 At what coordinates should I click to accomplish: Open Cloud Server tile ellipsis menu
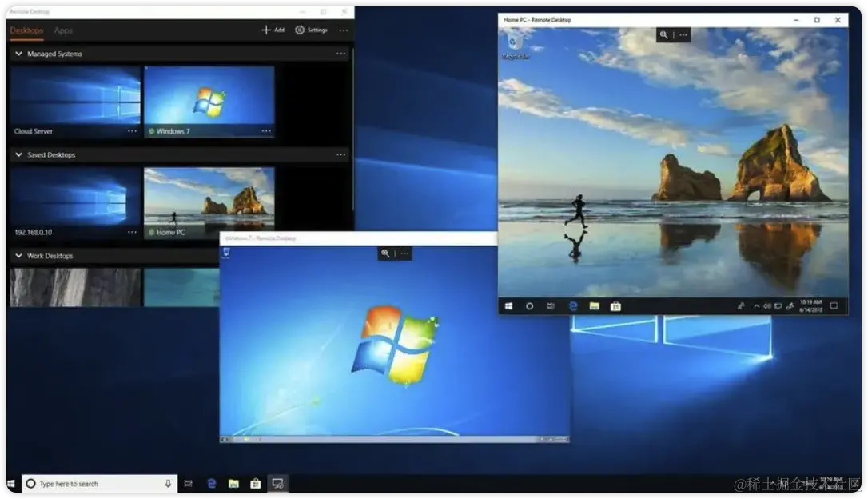click(133, 131)
